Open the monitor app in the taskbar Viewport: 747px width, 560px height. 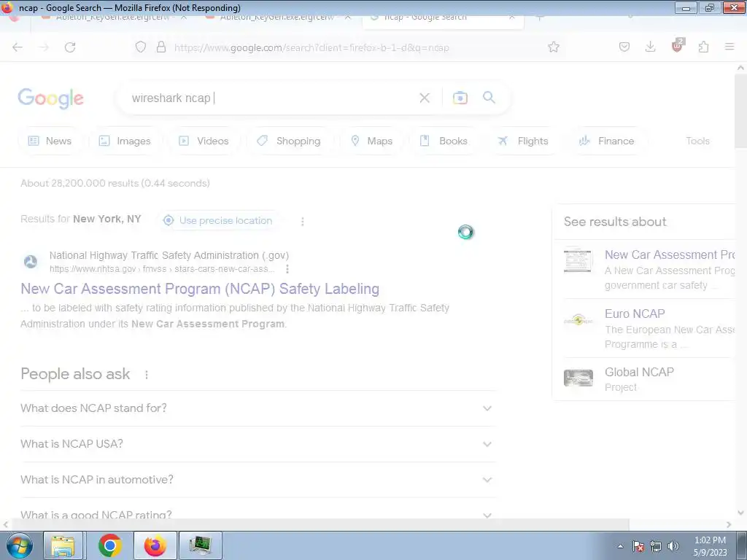coord(201,545)
